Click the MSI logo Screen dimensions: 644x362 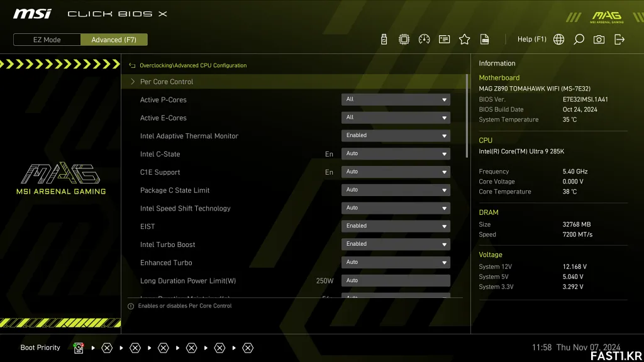point(33,14)
